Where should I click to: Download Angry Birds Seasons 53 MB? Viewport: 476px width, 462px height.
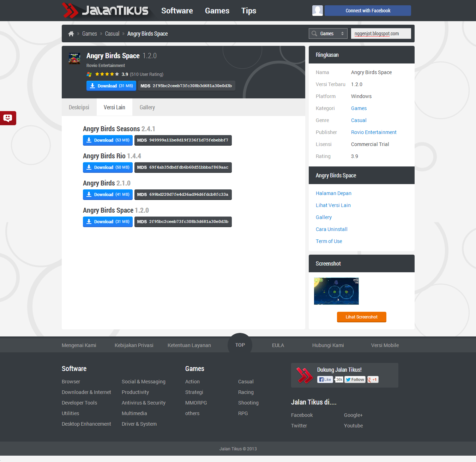pyautogui.click(x=108, y=140)
